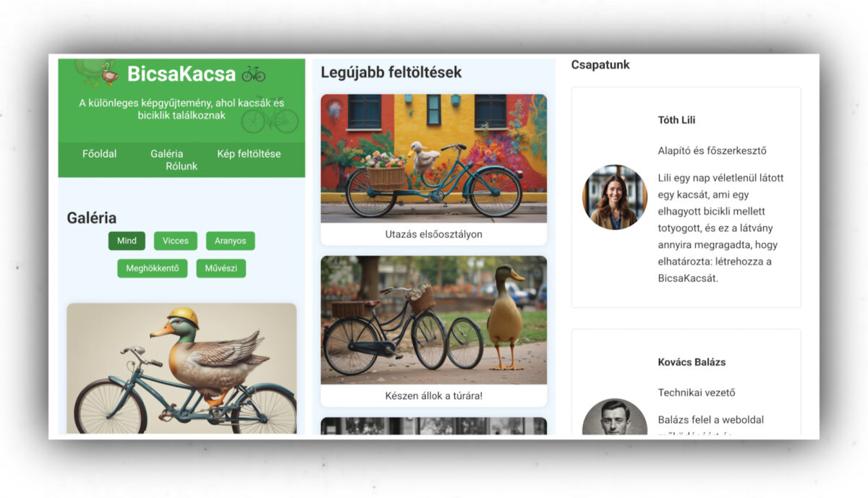Screen dimensions: 868x498
Task: Open the black-and-white photo under latest uploads
Action: pyautogui.click(x=433, y=426)
